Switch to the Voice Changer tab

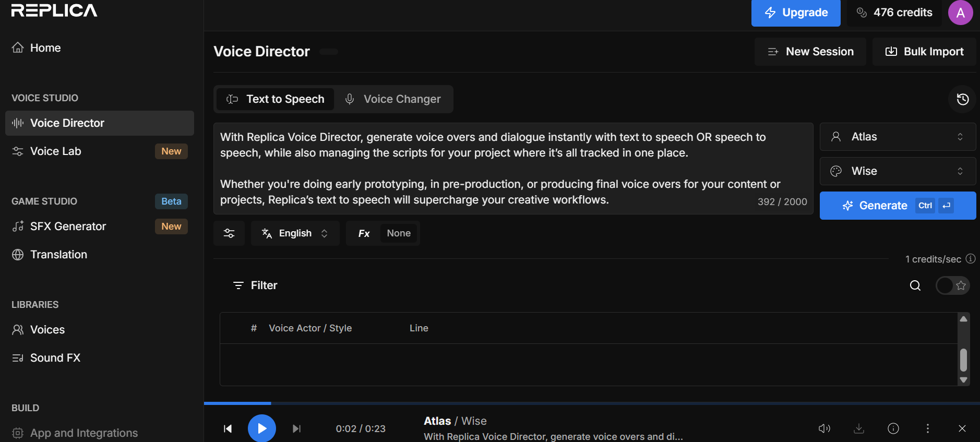[x=393, y=99]
